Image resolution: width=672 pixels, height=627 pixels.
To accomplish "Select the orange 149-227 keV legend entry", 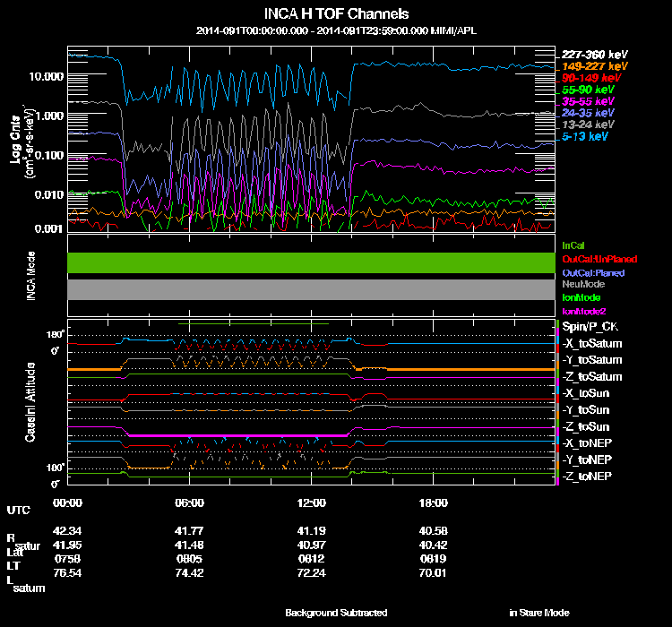I will click(x=591, y=66).
